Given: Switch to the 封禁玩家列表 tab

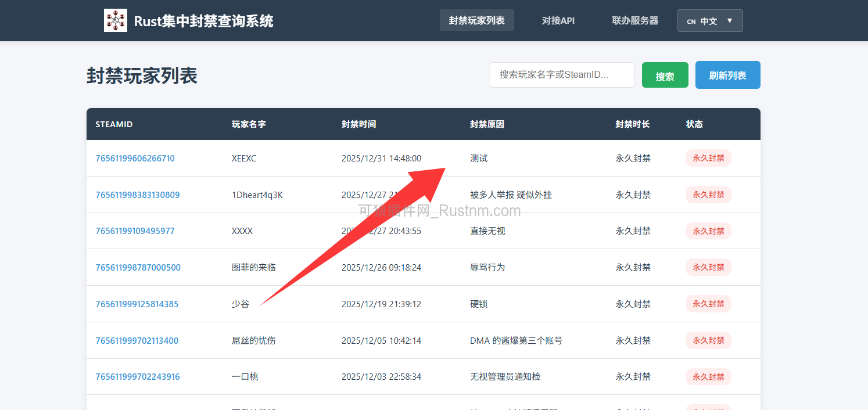Looking at the screenshot, I should (476, 20).
